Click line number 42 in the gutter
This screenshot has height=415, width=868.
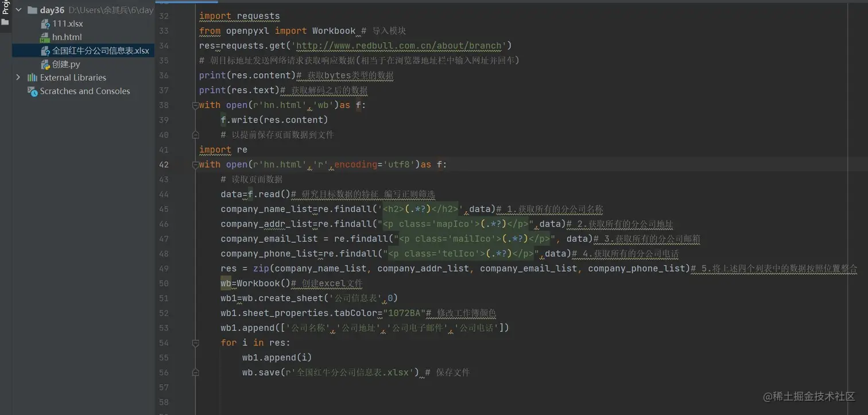pyautogui.click(x=163, y=165)
